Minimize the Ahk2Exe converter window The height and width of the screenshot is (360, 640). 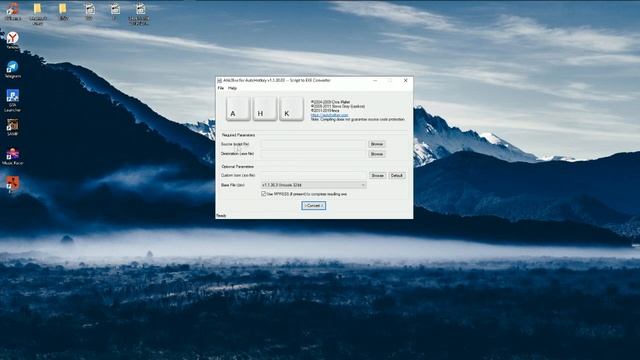375,81
